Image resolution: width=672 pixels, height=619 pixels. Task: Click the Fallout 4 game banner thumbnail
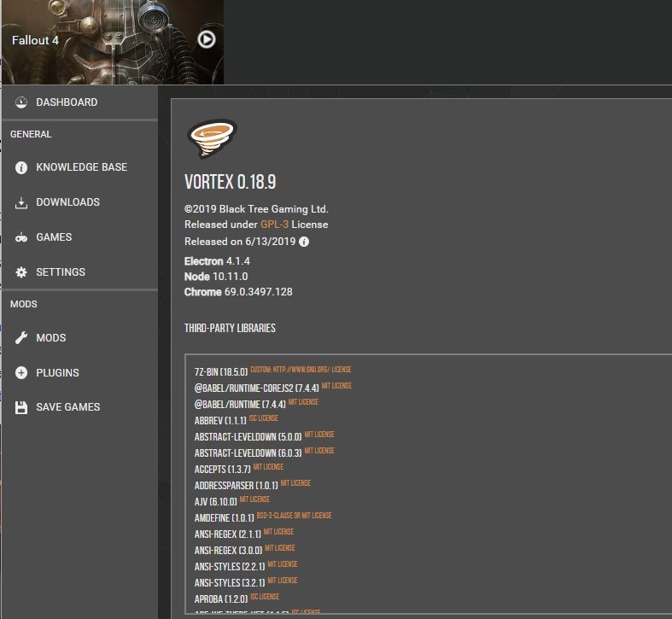(113, 42)
